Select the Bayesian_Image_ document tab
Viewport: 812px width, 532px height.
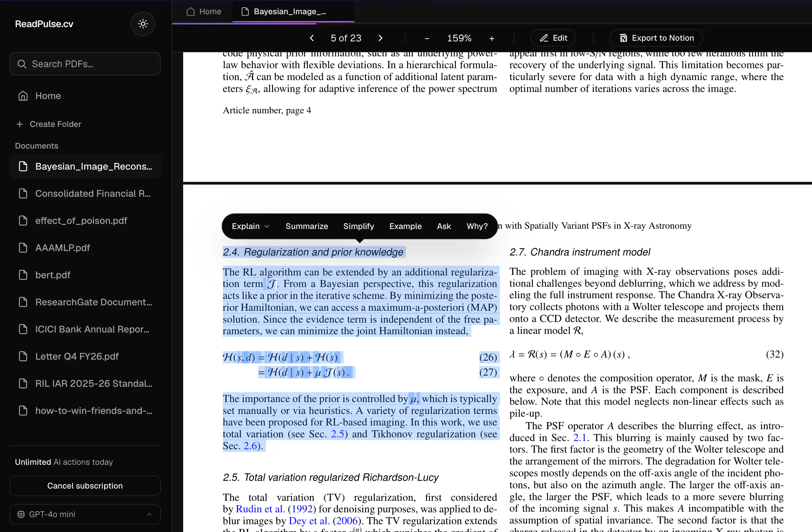click(x=293, y=12)
